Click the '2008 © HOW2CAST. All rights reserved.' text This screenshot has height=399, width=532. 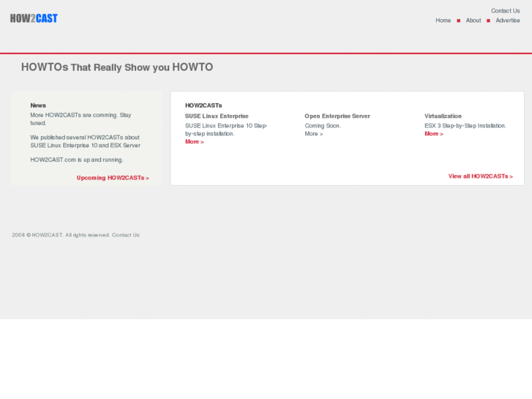[61, 235]
